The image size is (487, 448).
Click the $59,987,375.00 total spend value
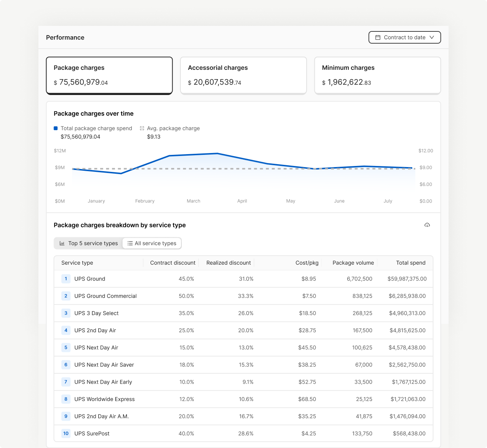[407, 279]
